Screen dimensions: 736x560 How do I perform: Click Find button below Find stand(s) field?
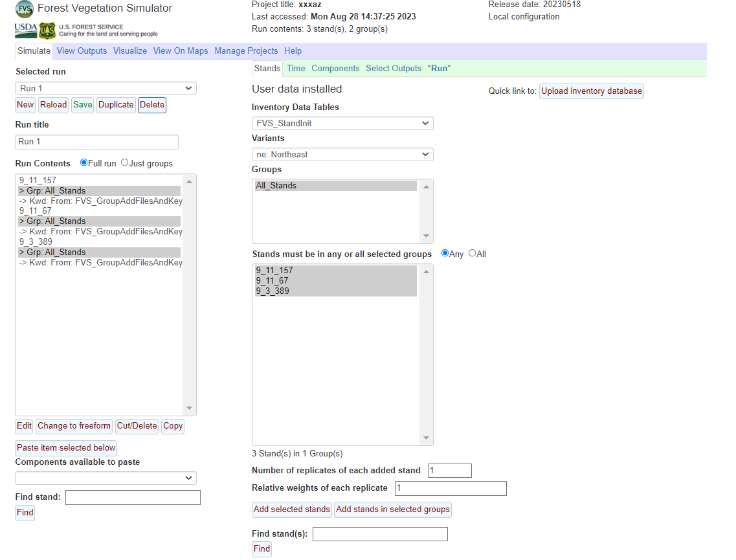tap(262, 549)
